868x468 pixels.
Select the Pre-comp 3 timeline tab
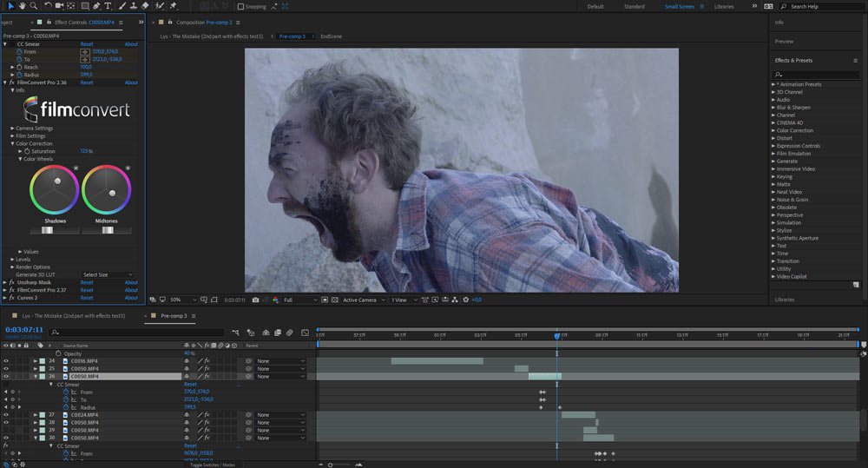click(x=174, y=316)
